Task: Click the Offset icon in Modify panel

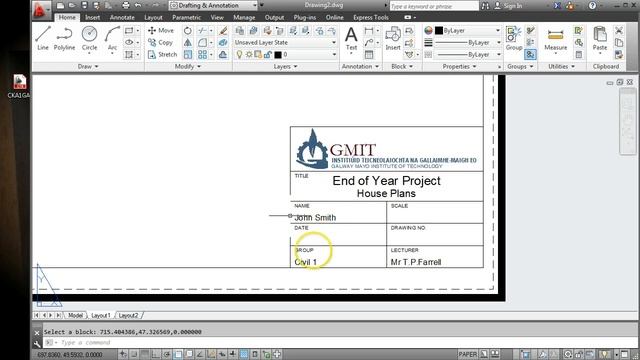Action: [223, 54]
